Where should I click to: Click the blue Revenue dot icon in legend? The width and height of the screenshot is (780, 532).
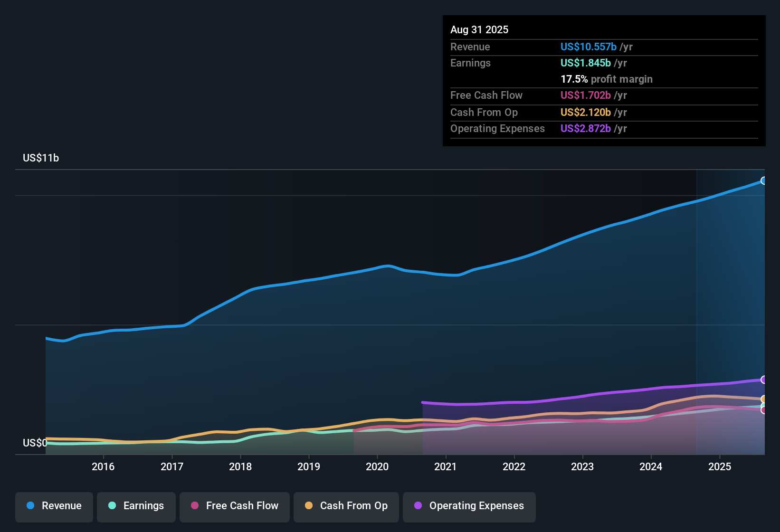tap(30, 506)
